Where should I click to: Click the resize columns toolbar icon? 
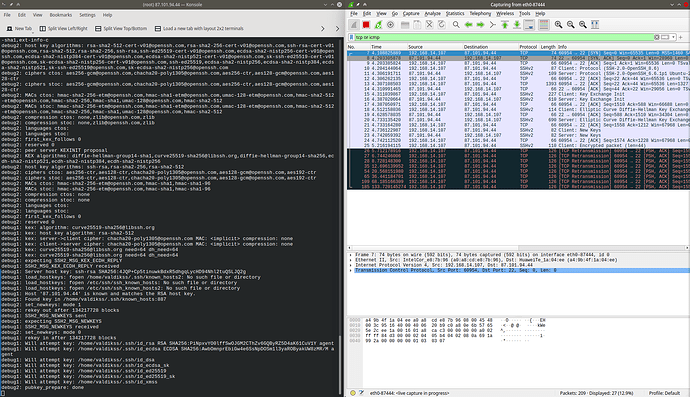click(595, 25)
